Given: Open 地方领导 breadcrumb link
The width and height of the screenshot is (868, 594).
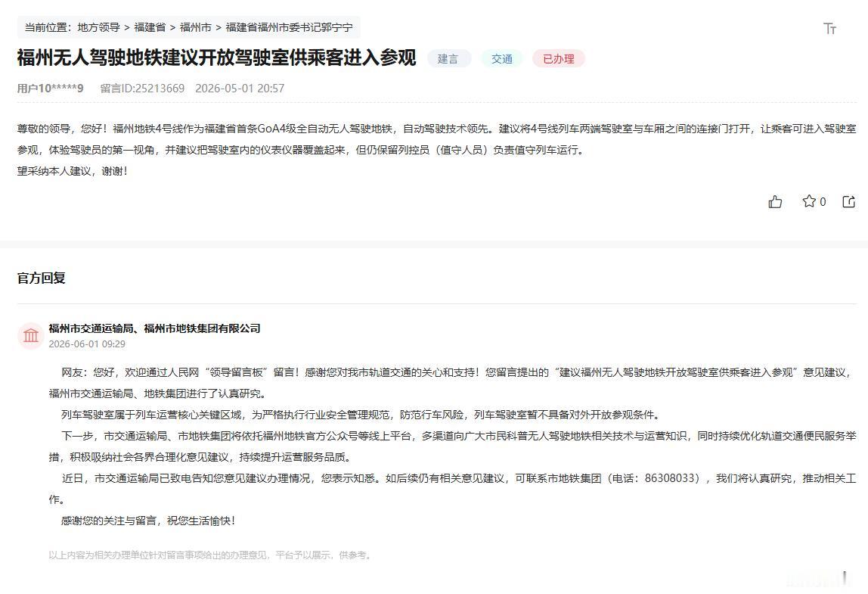Looking at the screenshot, I should click(98, 27).
